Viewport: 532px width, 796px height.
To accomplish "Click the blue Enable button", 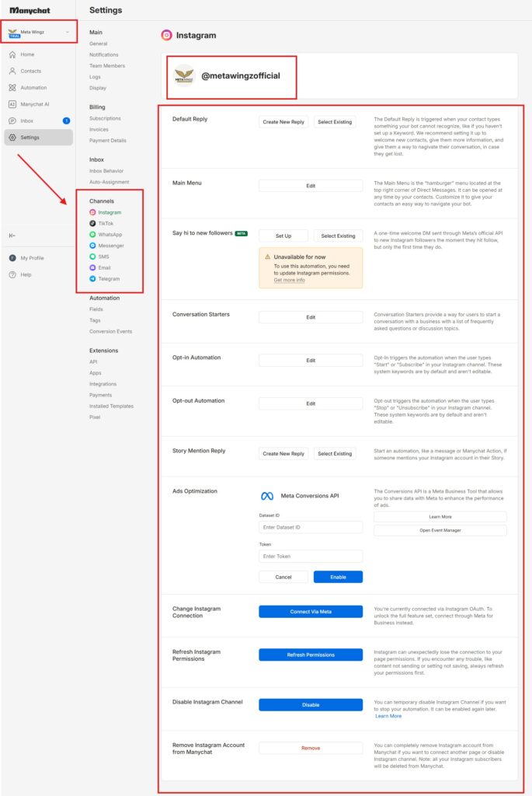I will tap(339, 578).
